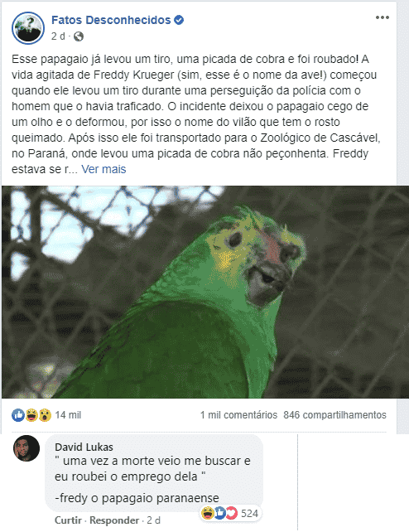View the 846 compartilhamentos list
The image size is (409, 532).
pyautogui.click(x=334, y=415)
